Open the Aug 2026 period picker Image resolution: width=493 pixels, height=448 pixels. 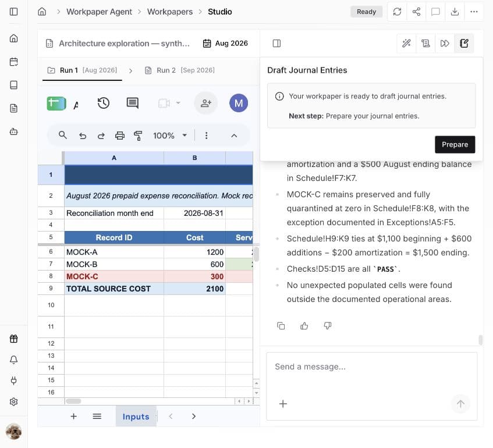click(225, 44)
